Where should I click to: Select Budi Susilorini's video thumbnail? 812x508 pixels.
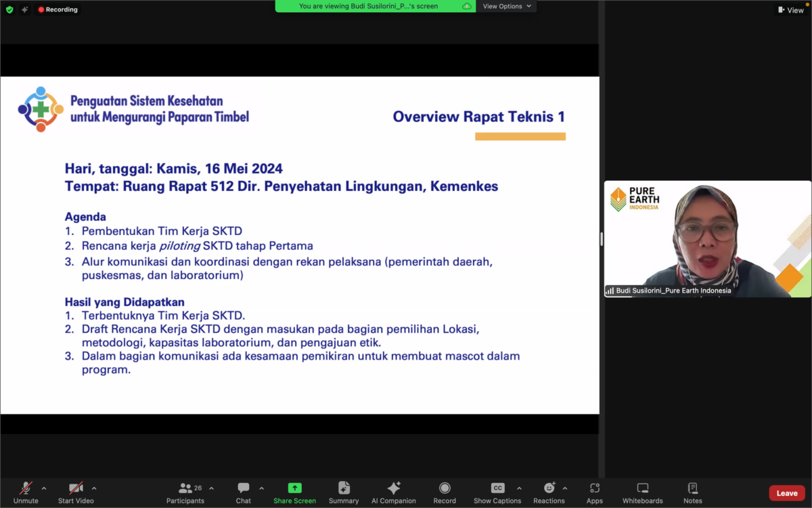click(x=707, y=238)
